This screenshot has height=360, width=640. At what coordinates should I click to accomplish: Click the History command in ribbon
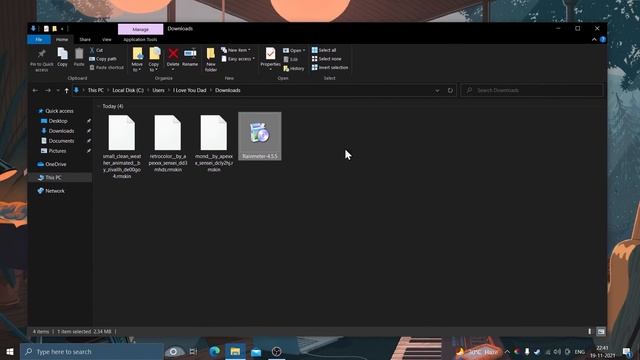tap(294, 69)
